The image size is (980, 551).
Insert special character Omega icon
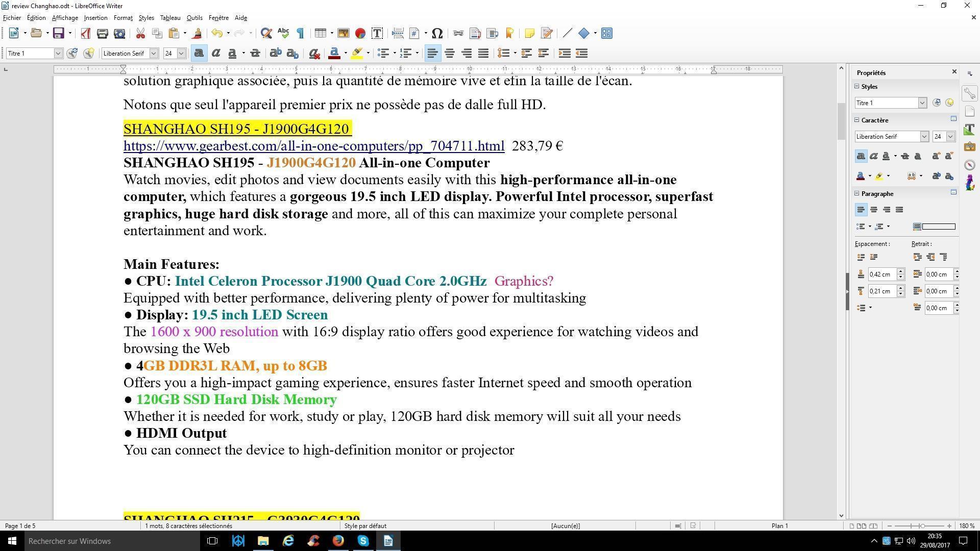coord(437,34)
